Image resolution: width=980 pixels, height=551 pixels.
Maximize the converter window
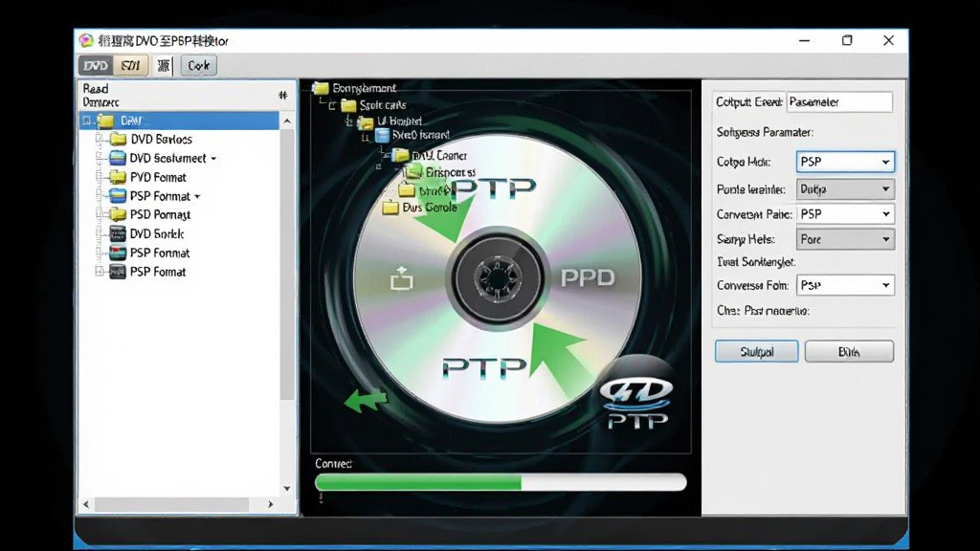coord(847,40)
